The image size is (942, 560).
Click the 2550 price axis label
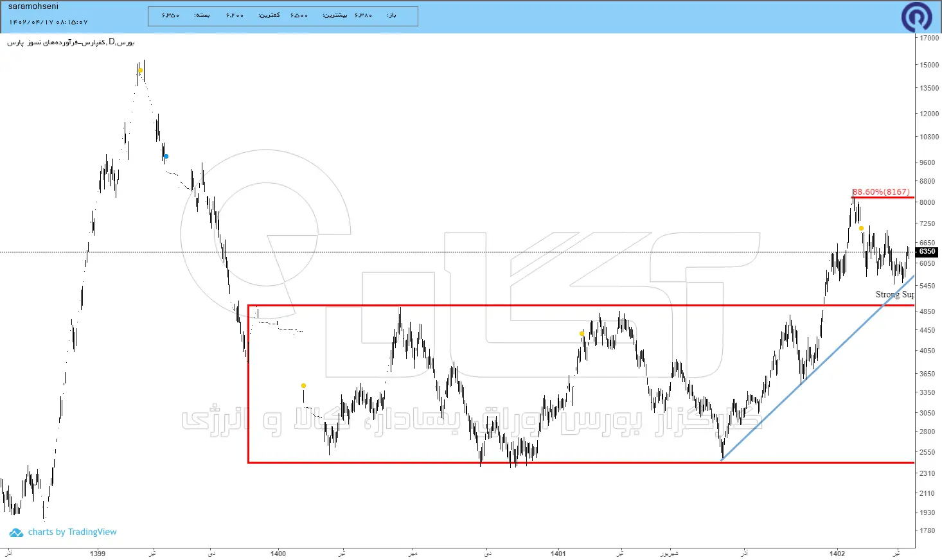(x=927, y=452)
